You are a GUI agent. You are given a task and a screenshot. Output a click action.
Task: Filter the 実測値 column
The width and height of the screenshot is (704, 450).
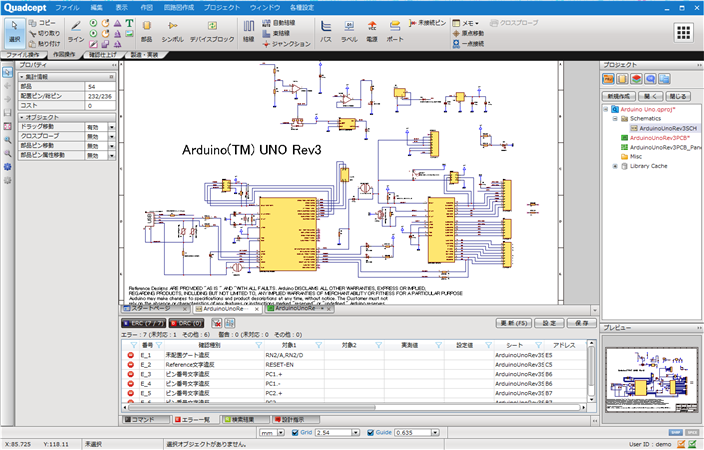point(439,345)
